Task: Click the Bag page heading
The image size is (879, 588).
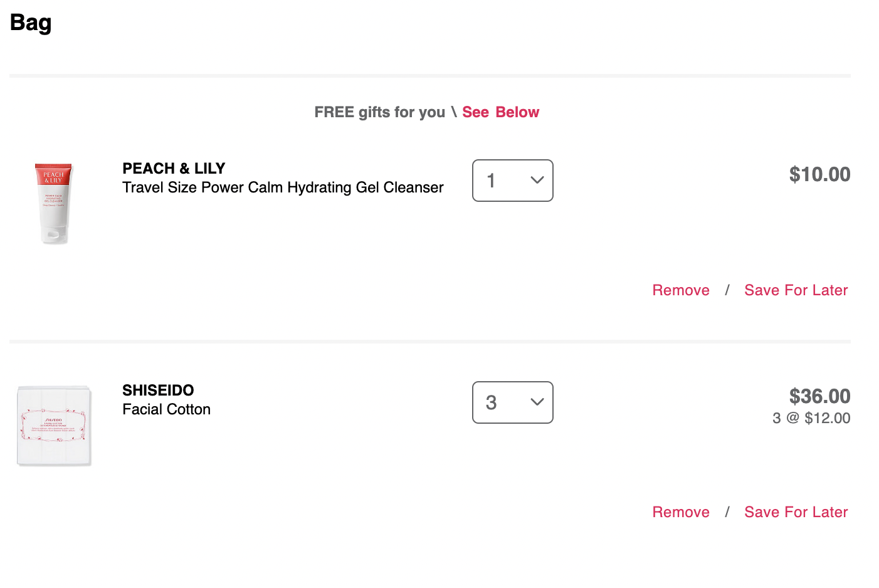Action: point(31,23)
